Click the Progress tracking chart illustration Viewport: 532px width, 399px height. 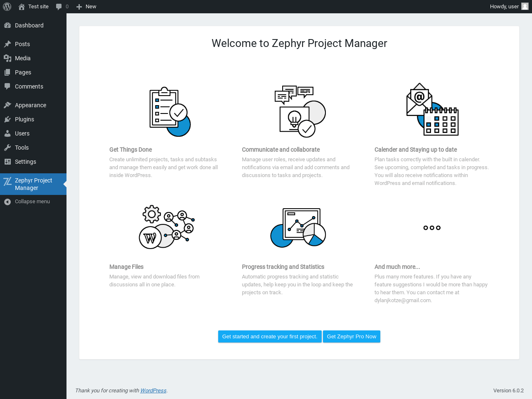298,228
